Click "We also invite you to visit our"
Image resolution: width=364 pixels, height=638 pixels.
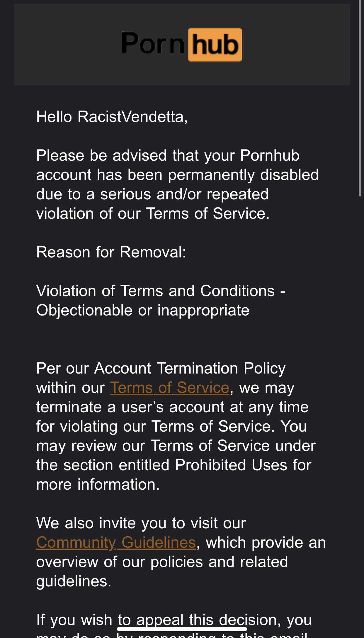tap(141, 523)
